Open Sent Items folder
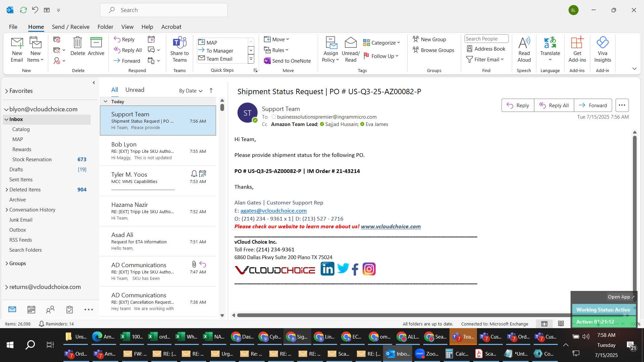 pyautogui.click(x=47, y=180)
